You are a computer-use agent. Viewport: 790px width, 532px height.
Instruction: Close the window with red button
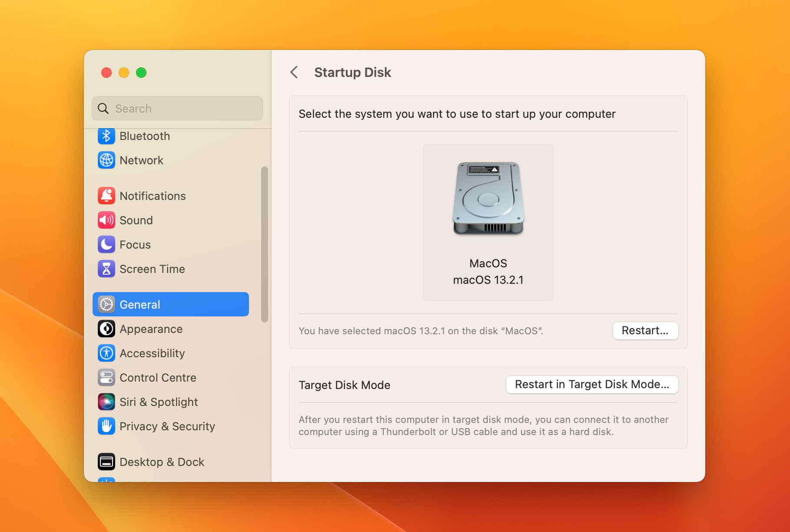click(106, 73)
